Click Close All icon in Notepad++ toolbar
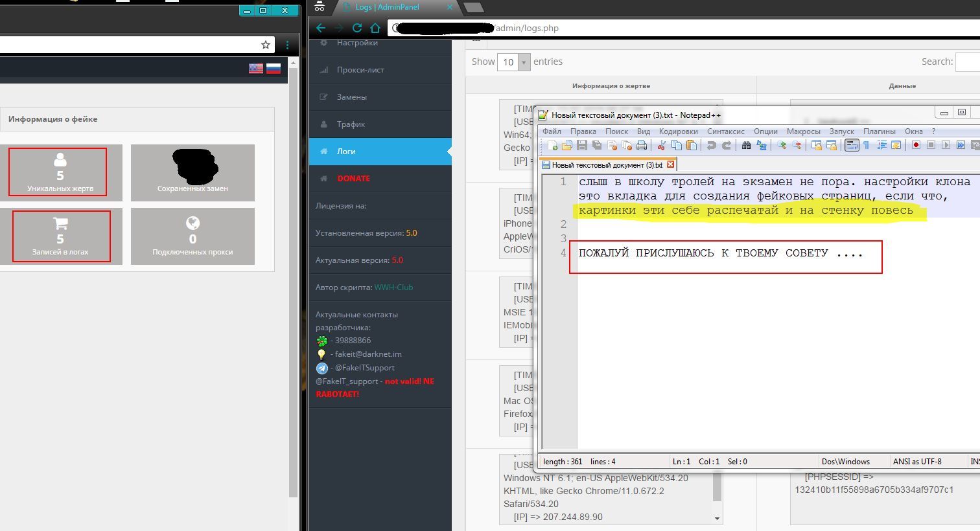Viewport: 980px width, 531px height. coord(626,145)
